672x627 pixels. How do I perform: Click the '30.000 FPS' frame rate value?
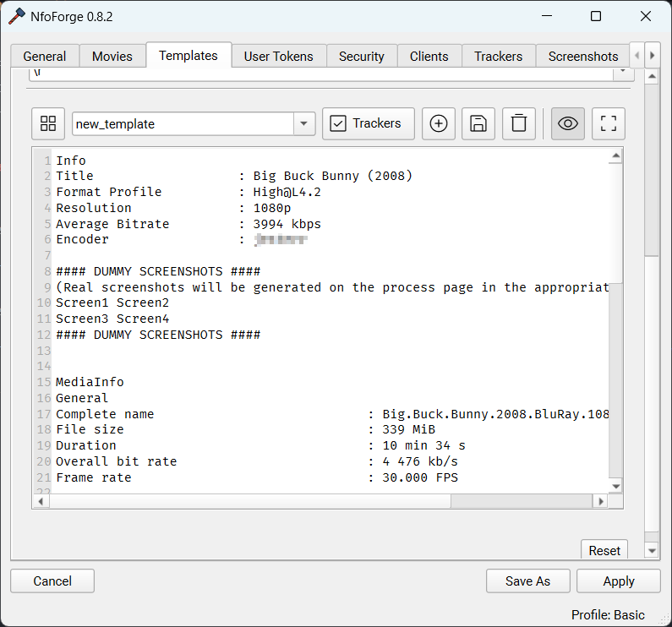coord(420,477)
